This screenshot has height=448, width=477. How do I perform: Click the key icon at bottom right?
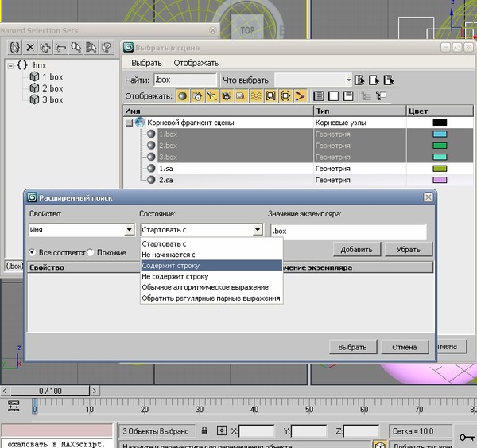[x=467, y=438]
